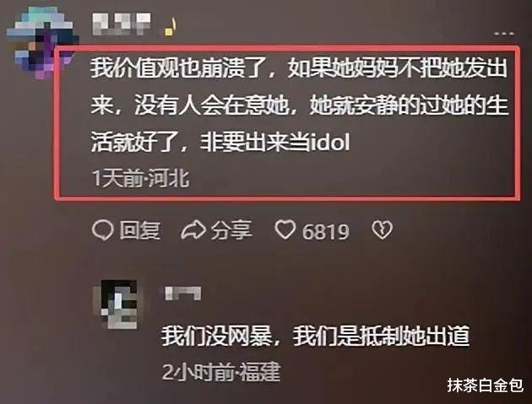Open the reply author's avatar
Viewport: 532px width, 404px height.
(x=116, y=304)
